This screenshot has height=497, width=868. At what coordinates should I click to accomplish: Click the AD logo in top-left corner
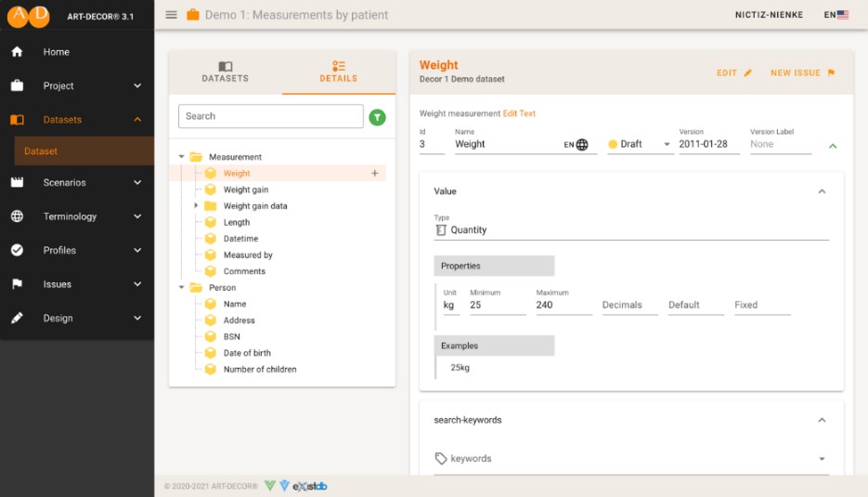point(28,16)
